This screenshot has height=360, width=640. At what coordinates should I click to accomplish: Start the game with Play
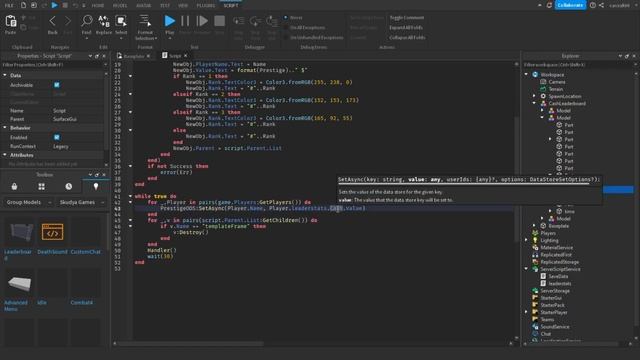[169, 21]
